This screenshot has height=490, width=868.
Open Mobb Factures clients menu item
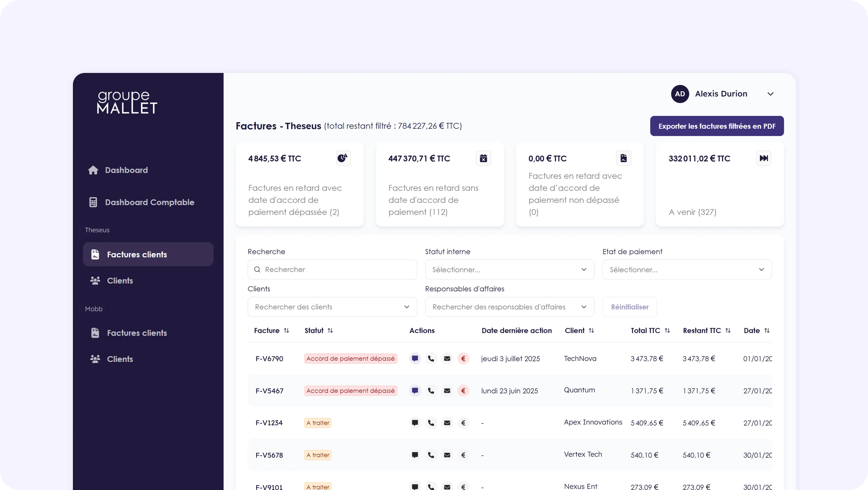(137, 333)
